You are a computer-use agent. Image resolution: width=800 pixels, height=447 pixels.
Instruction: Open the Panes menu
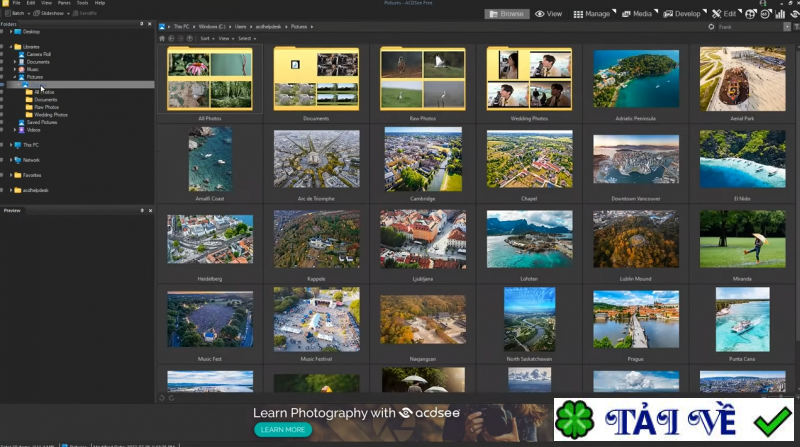click(x=63, y=3)
